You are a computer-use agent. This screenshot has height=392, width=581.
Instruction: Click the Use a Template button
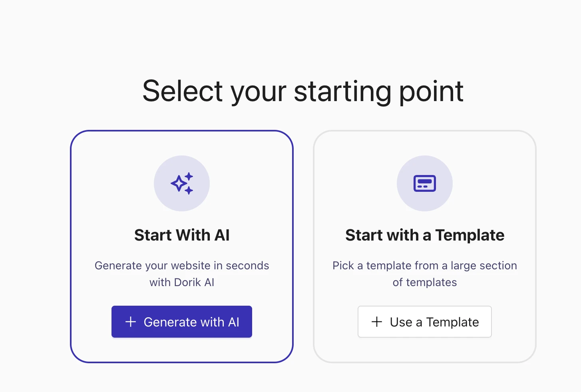424,322
